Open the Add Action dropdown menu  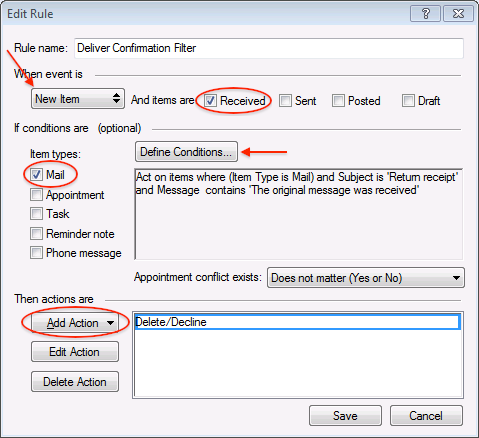[x=75, y=323]
